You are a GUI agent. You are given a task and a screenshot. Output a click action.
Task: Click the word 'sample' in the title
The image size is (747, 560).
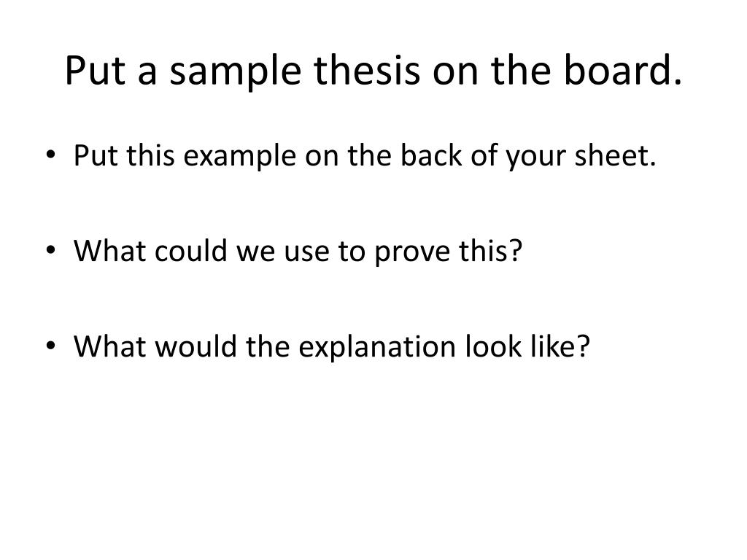click(x=236, y=72)
